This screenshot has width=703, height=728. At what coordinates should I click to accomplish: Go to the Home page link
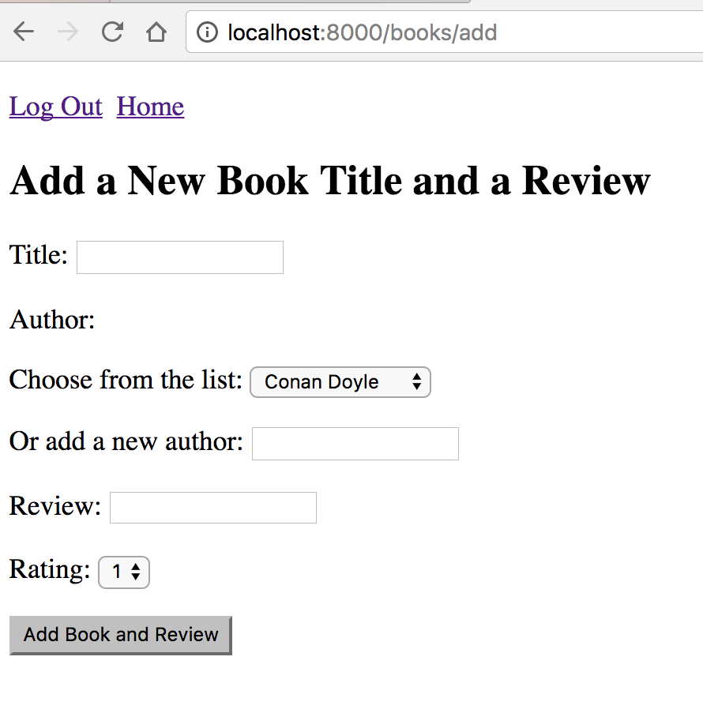150,107
